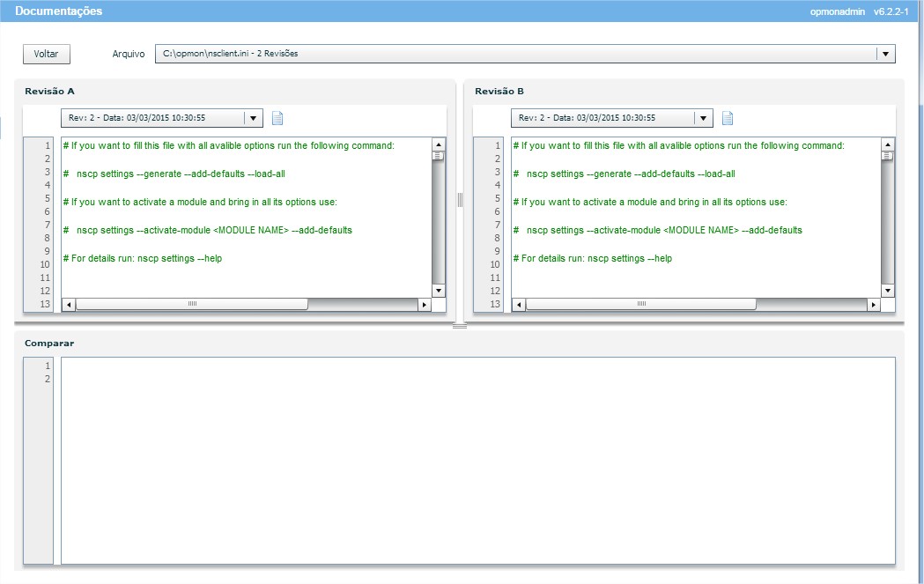924x584 pixels.
Task: Click scroll-right arrow in Revisão A editor
Action: click(425, 305)
